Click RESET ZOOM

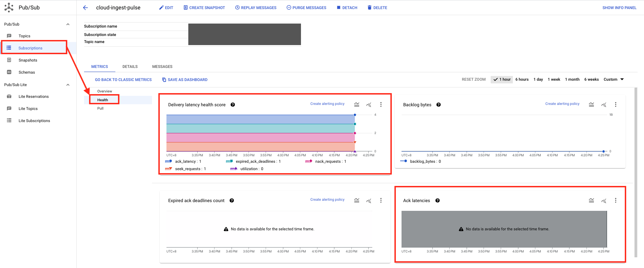click(473, 79)
